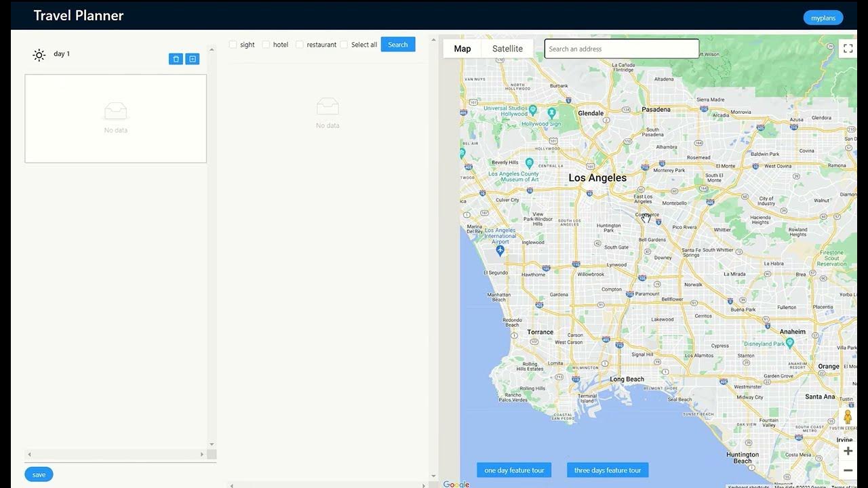Click the Los Angeles label on map
Image resolution: width=868 pixels, height=488 pixels.
click(597, 178)
